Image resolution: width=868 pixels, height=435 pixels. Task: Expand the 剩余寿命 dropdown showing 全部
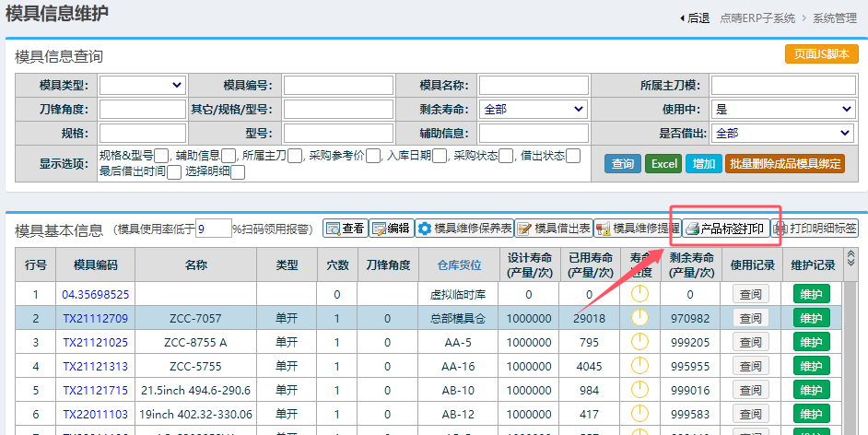tap(533, 109)
